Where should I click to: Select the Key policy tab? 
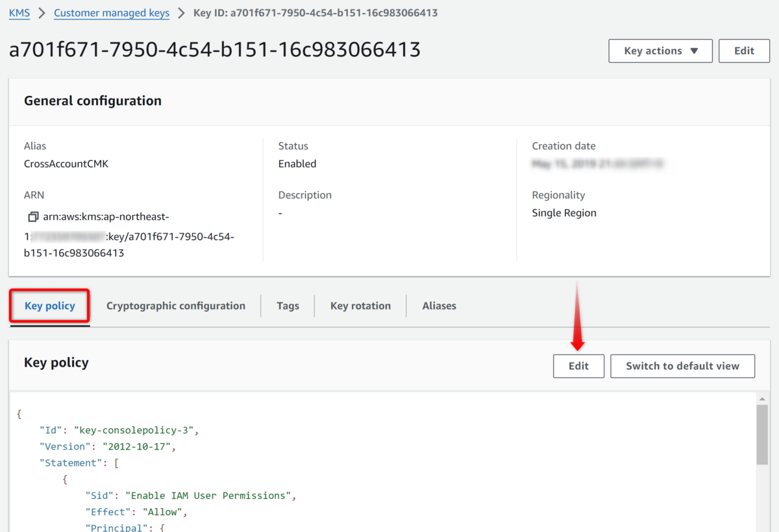click(x=50, y=306)
